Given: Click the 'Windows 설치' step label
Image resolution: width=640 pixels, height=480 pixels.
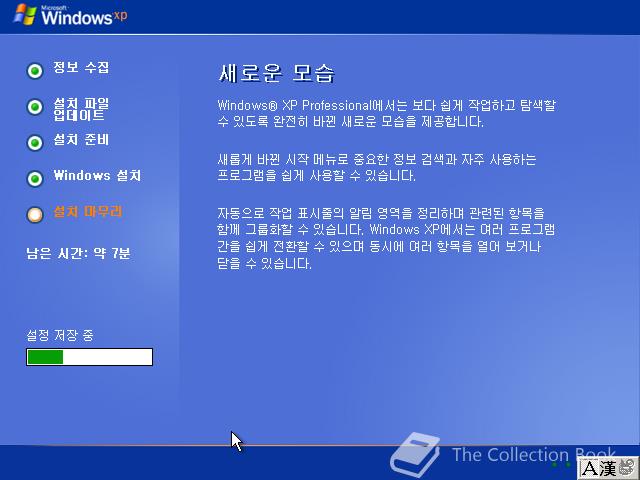Looking at the screenshot, I should (x=97, y=176).
